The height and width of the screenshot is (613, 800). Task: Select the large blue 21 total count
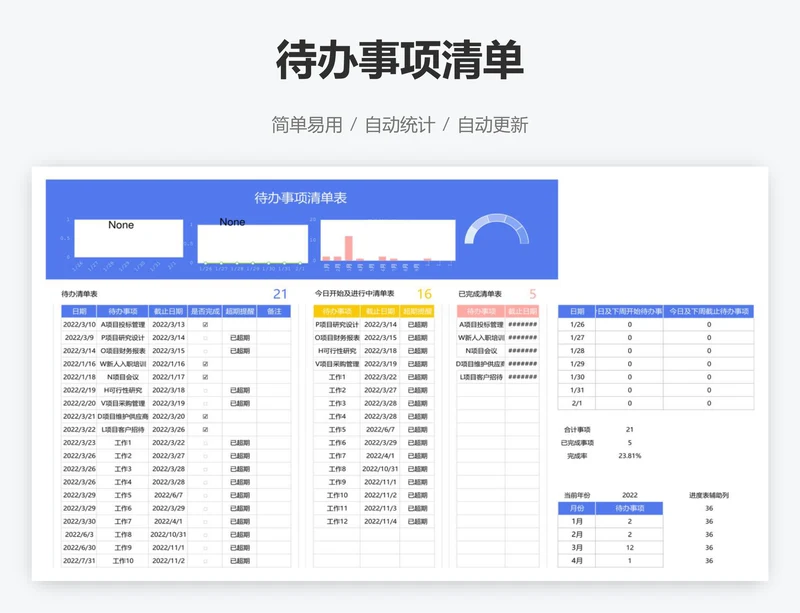280,294
